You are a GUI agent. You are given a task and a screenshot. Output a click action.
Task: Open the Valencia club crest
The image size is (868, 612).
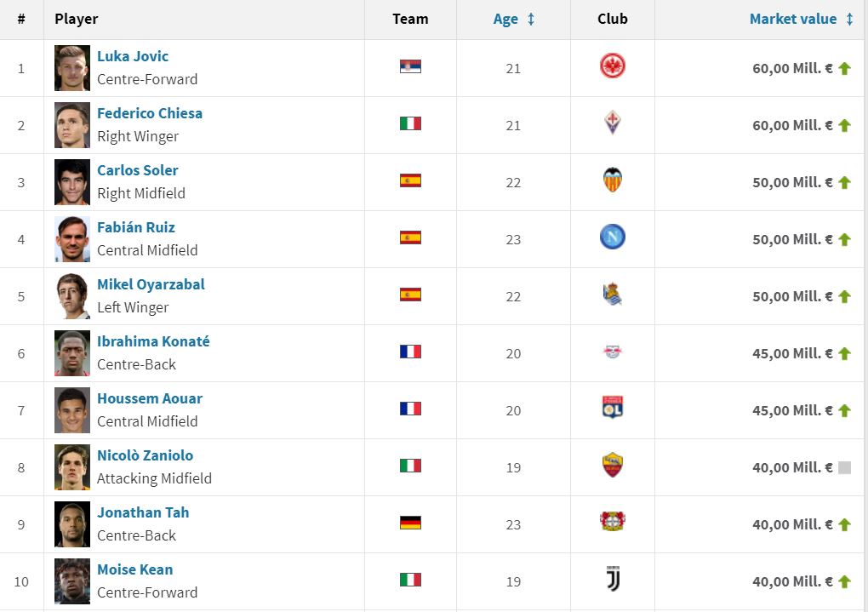click(x=612, y=181)
